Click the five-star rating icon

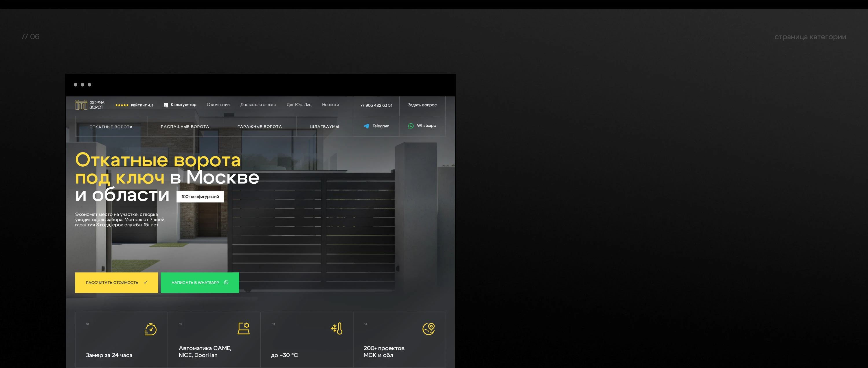pyautogui.click(x=122, y=105)
